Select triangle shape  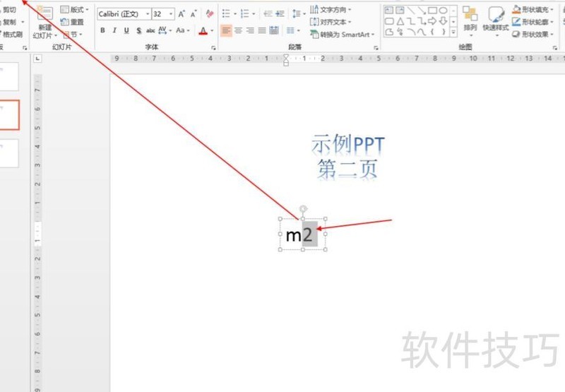(400, 21)
